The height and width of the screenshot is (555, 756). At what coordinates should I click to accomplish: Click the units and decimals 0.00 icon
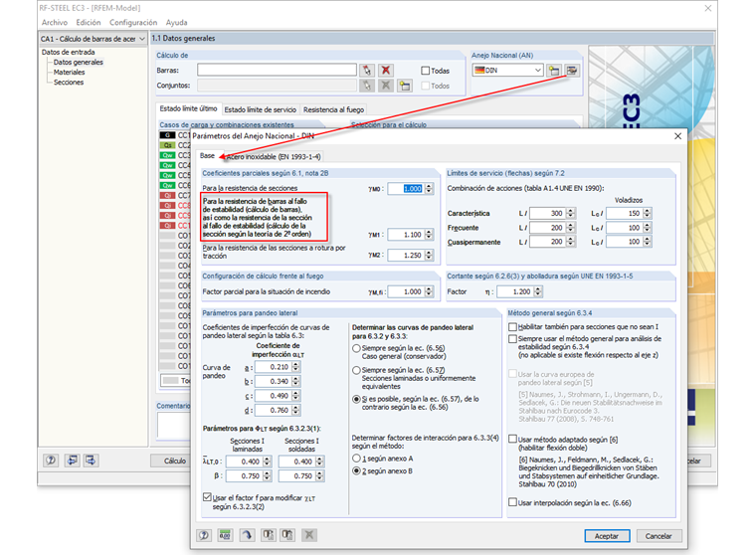click(x=225, y=535)
